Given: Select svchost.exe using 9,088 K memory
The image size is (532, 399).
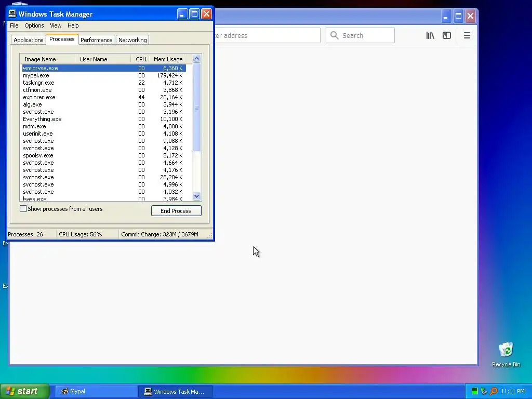Looking at the screenshot, I should 103,141.
